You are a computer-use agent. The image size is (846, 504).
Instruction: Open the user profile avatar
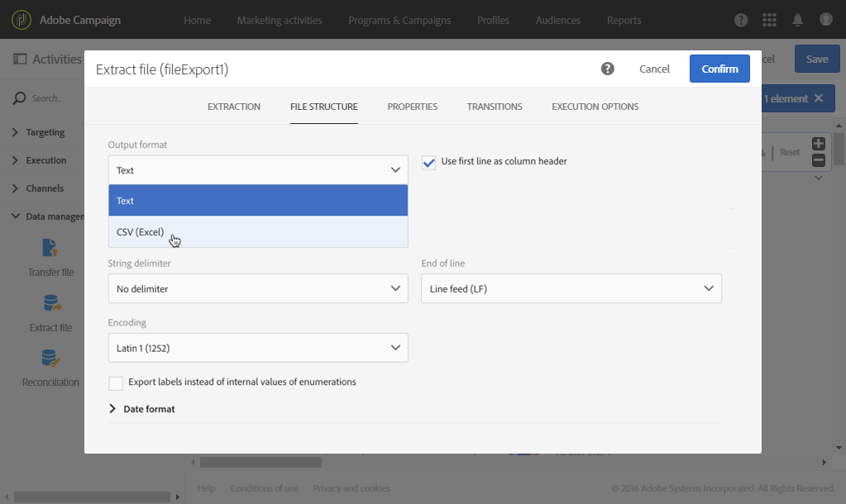(825, 20)
